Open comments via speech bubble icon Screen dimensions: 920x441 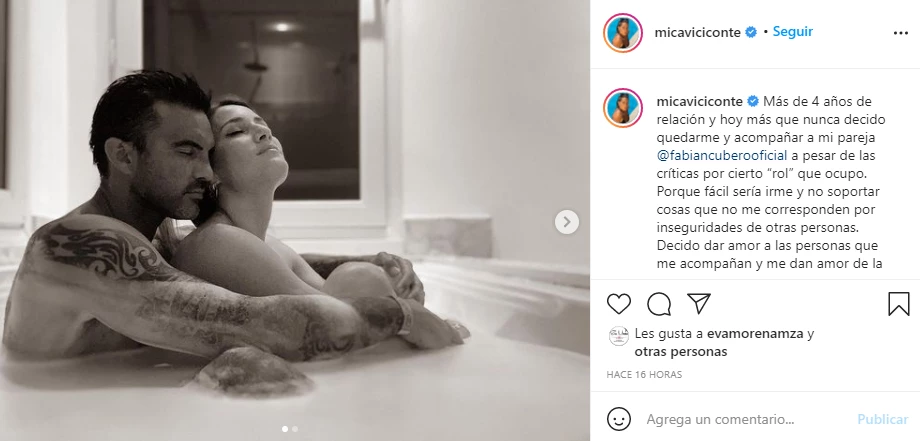659,304
